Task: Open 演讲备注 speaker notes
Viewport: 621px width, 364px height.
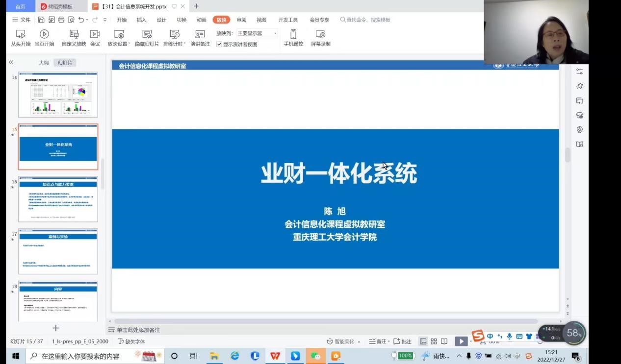Action: (x=200, y=38)
